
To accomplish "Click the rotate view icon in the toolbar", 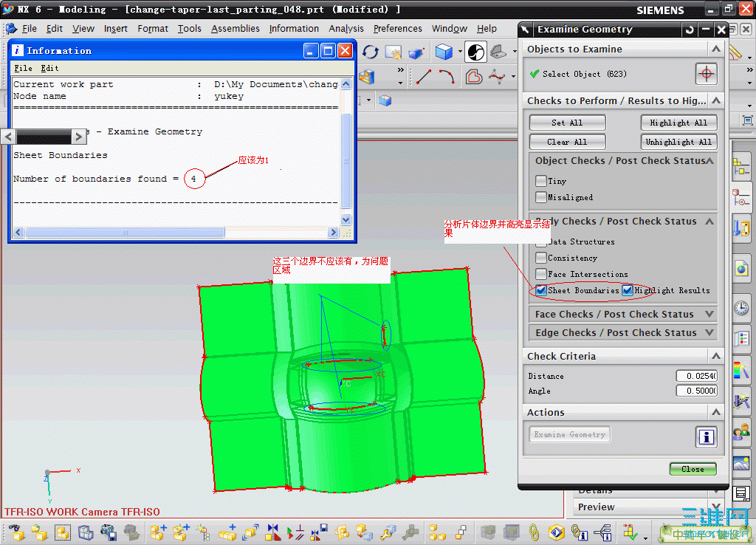I will tap(371, 52).
